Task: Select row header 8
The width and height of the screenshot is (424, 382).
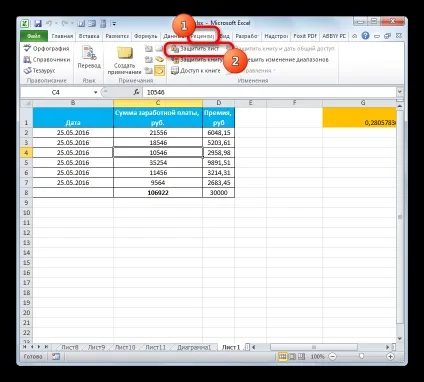Action: pyautogui.click(x=26, y=193)
